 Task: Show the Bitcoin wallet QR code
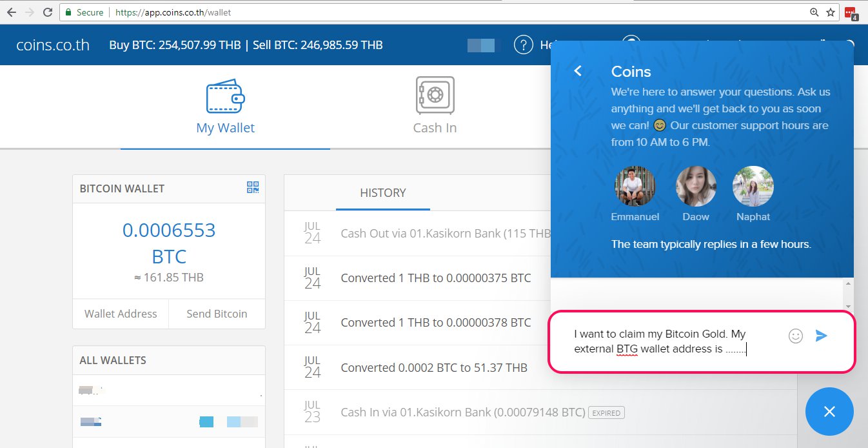(x=253, y=188)
